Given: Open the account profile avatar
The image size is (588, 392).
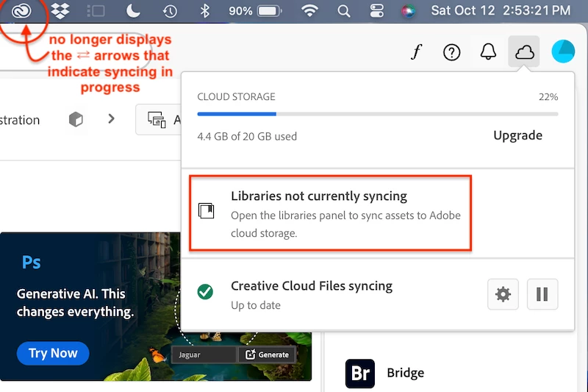Looking at the screenshot, I should tap(563, 51).
